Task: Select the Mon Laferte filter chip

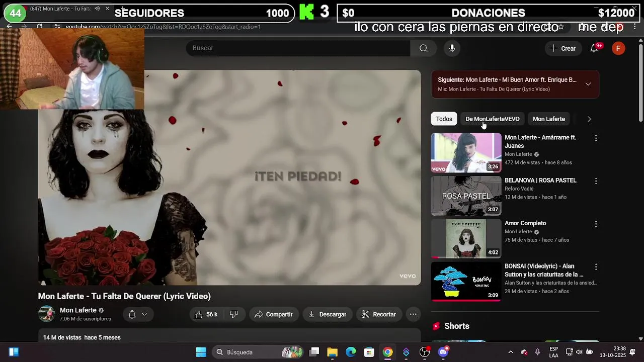Action: coord(548,119)
